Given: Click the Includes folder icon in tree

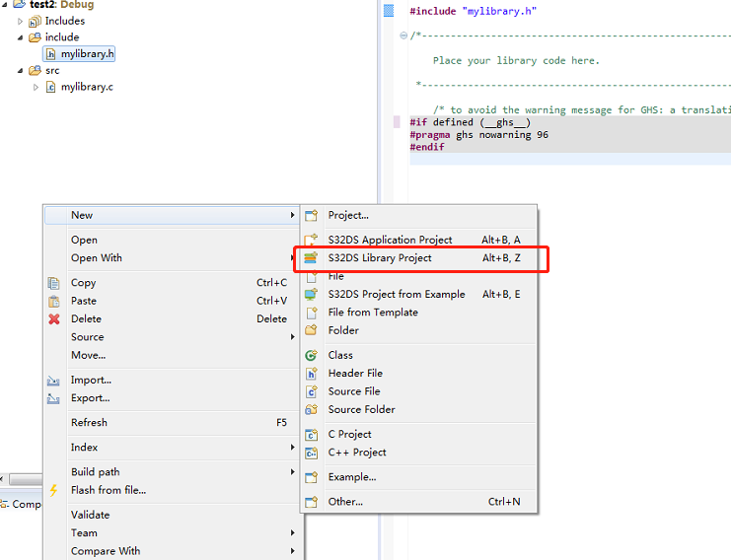Looking at the screenshot, I should pos(35,22).
